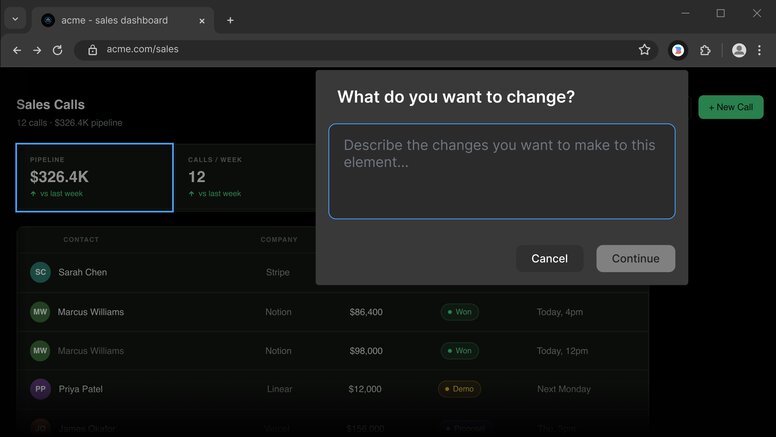Viewport: 776px width, 437px height.
Task: Click the 12 calls pipeline subtitle
Action: pyautogui.click(x=69, y=123)
